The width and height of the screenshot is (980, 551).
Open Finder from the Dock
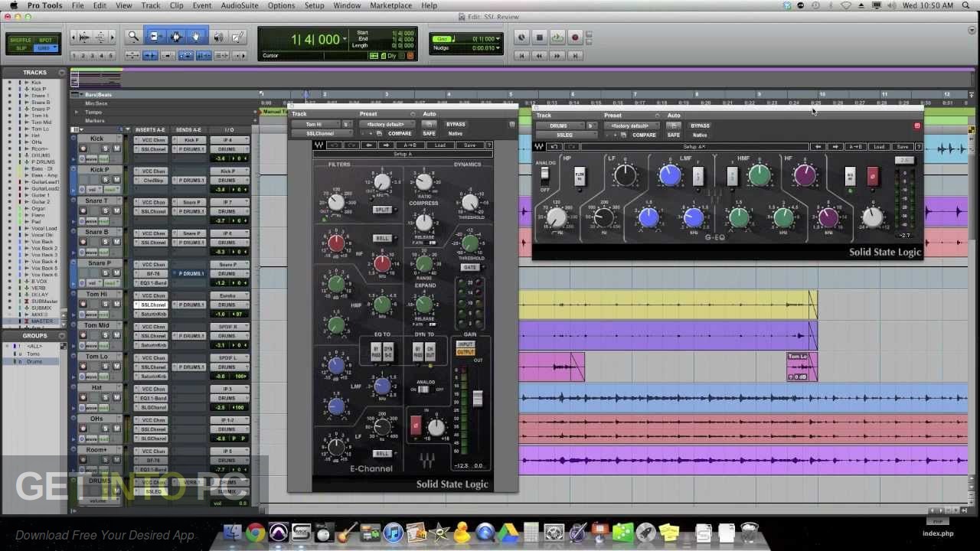coord(232,532)
